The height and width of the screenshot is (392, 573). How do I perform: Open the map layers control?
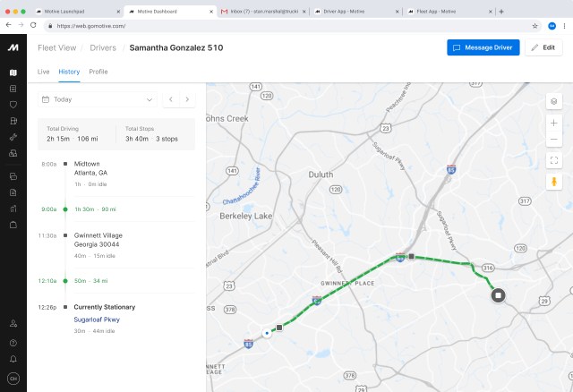coord(554,101)
